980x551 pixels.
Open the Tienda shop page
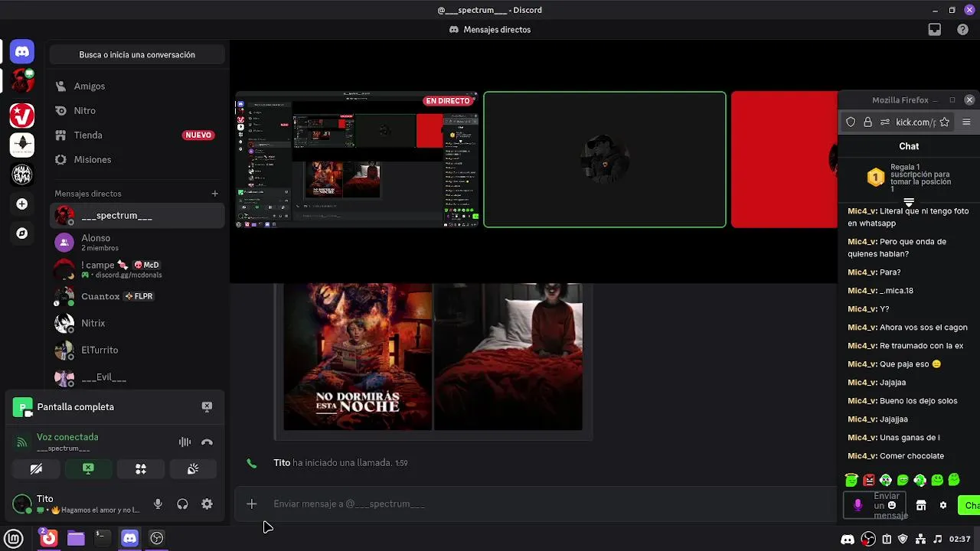tap(137, 135)
